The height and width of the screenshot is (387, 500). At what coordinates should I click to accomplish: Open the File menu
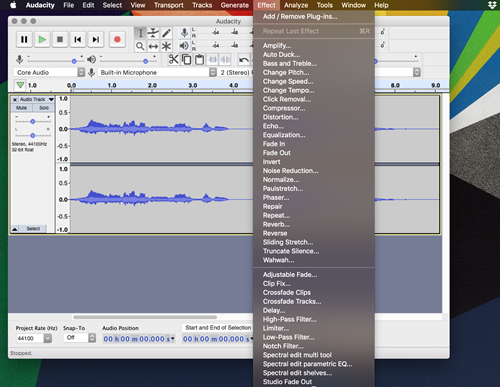click(69, 5)
